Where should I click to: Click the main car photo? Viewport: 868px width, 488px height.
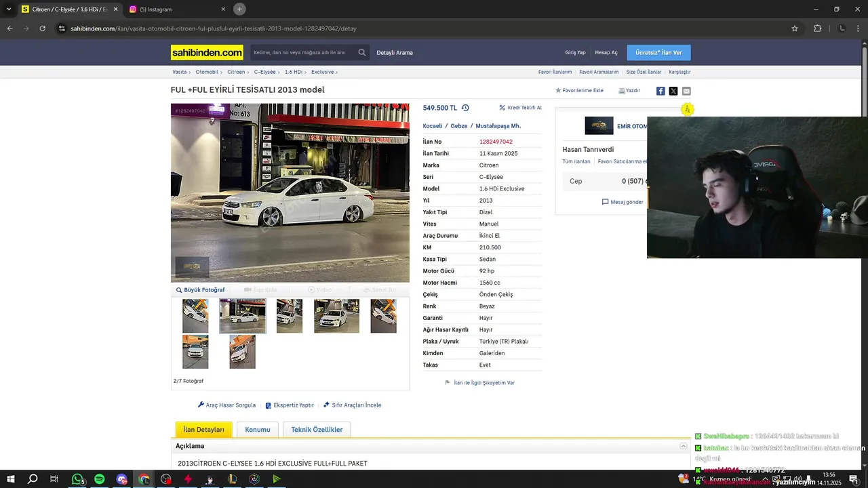click(x=290, y=192)
